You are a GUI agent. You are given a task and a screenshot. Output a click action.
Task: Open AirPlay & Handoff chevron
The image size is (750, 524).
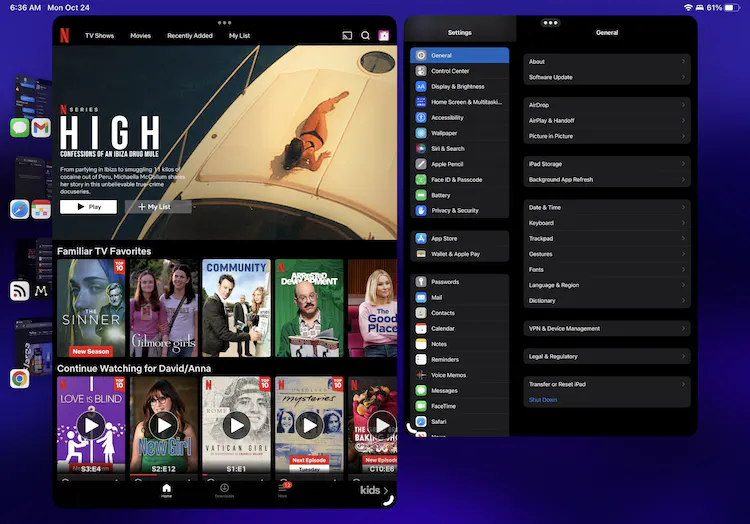point(683,120)
